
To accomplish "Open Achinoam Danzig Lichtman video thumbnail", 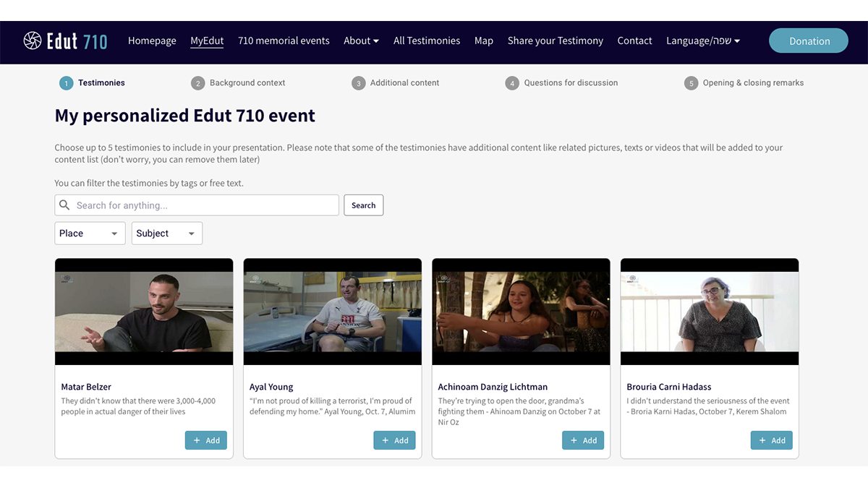I will [521, 312].
